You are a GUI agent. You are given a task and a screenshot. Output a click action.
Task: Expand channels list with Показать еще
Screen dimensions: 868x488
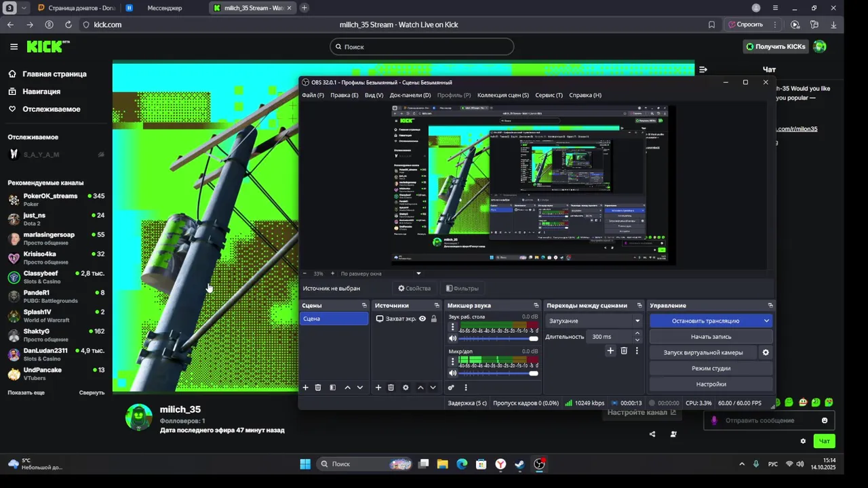pos(26,392)
